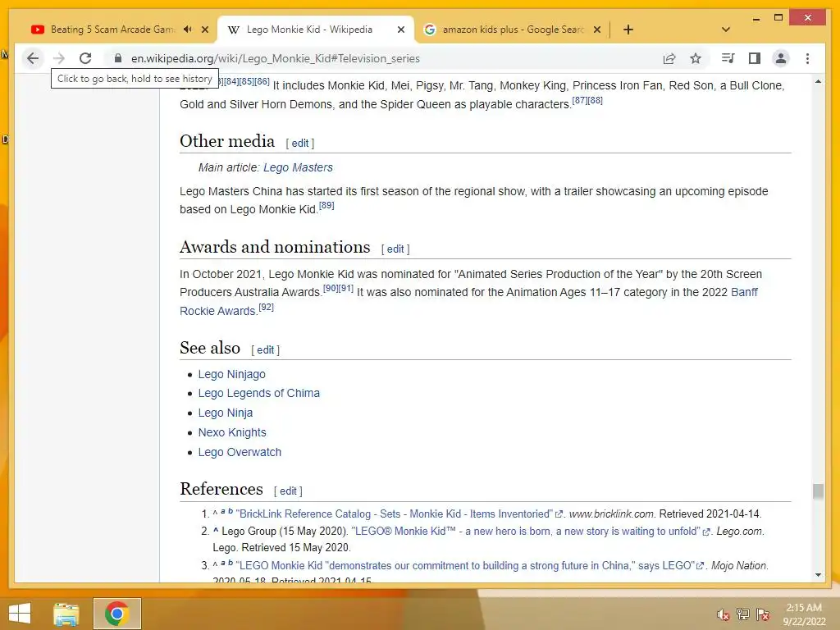This screenshot has height=630, width=840.
Task: Jump to citation 87
Action: (x=580, y=100)
